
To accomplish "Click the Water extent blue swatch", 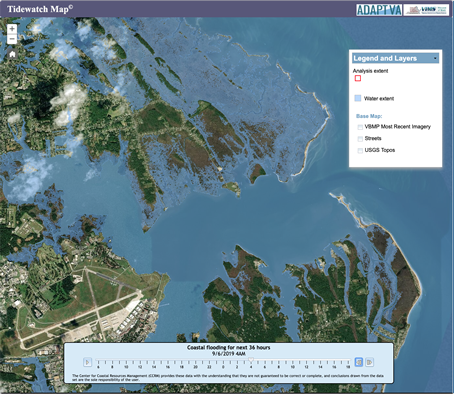I will 358,98.
